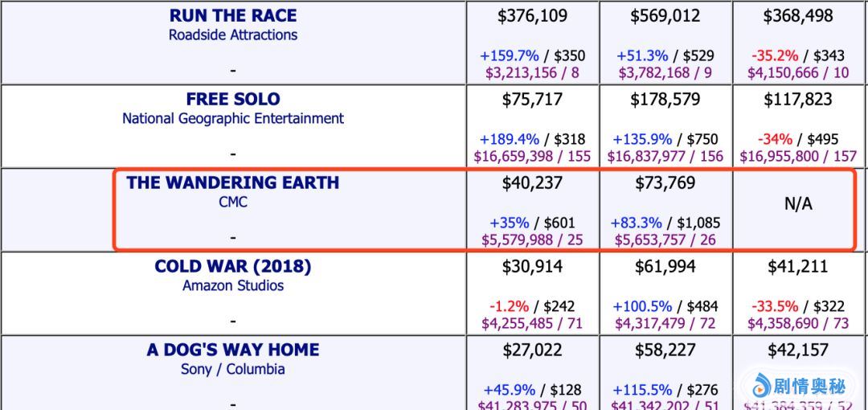This screenshot has width=868, height=410.
Task: Click the N/A cell for Wandering Earth
Action: (798, 204)
